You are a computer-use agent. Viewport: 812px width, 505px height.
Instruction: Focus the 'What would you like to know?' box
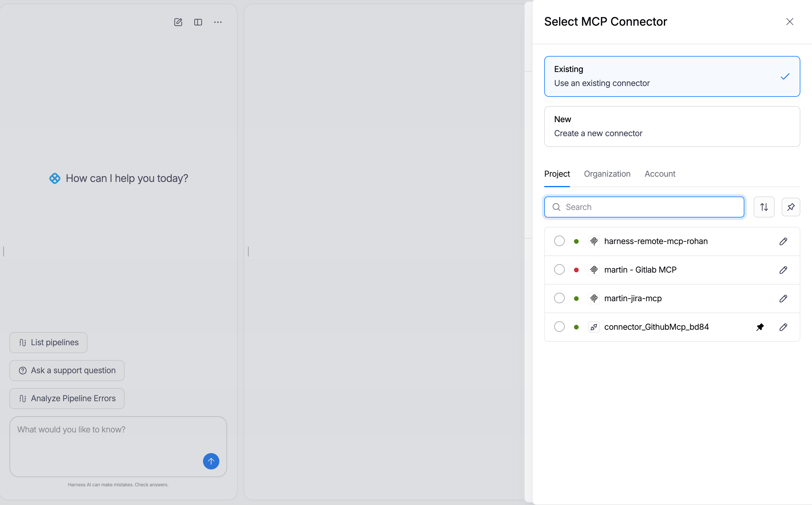(118, 447)
